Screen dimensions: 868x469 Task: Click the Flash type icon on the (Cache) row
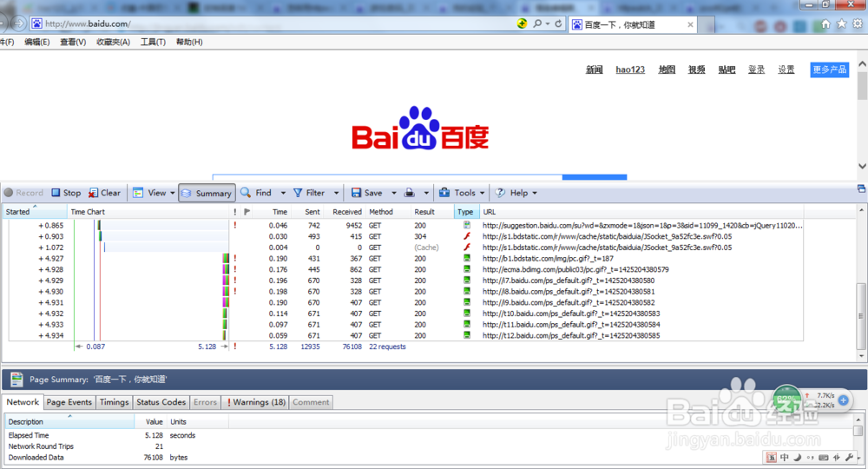467,248
